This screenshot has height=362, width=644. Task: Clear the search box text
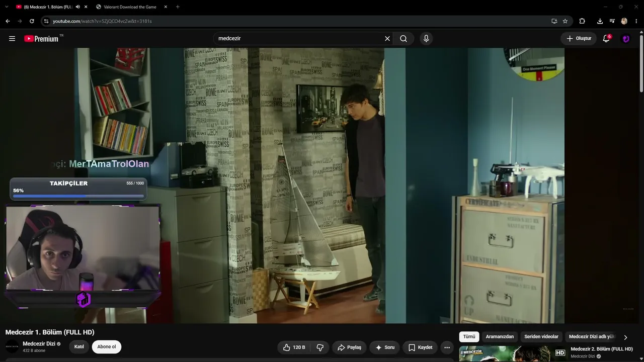387,39
